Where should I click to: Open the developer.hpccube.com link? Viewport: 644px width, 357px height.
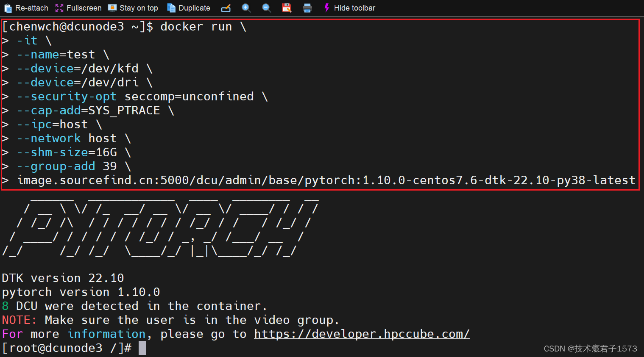(x=362, y=334)
